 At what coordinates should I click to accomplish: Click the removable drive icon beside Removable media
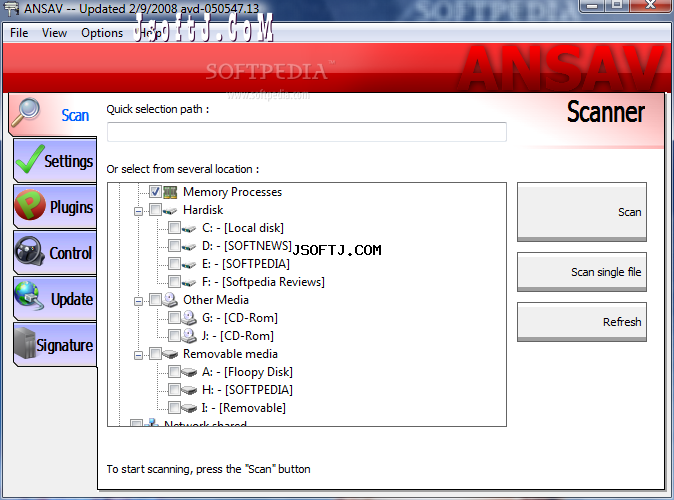tap(170, 354)
